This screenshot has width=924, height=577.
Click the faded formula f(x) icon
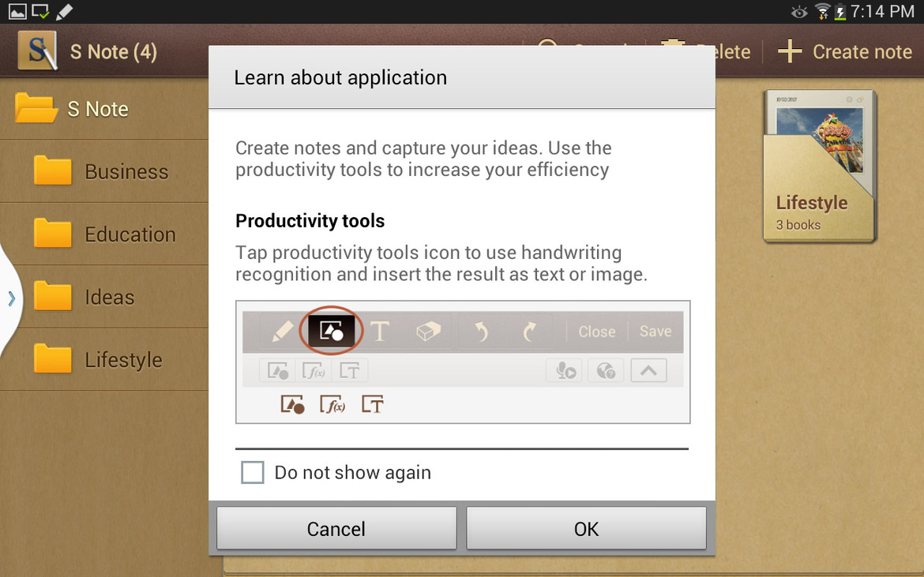314,371
